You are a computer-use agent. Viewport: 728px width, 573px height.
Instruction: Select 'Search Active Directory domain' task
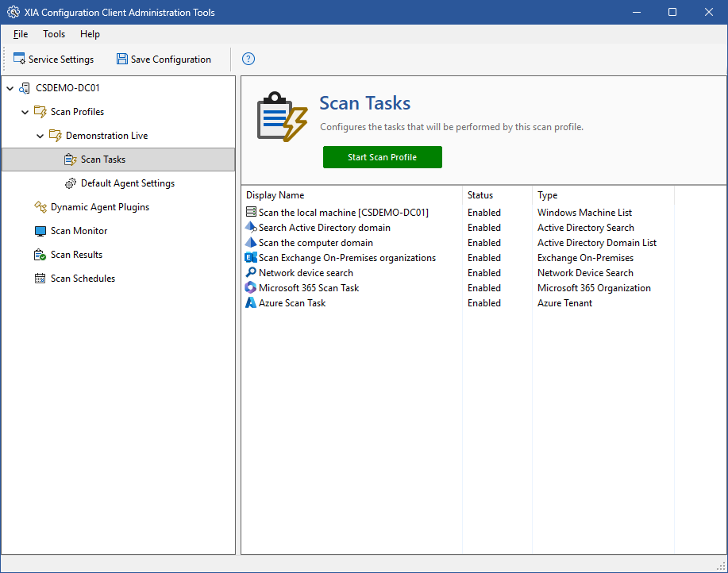pos(325,227)
